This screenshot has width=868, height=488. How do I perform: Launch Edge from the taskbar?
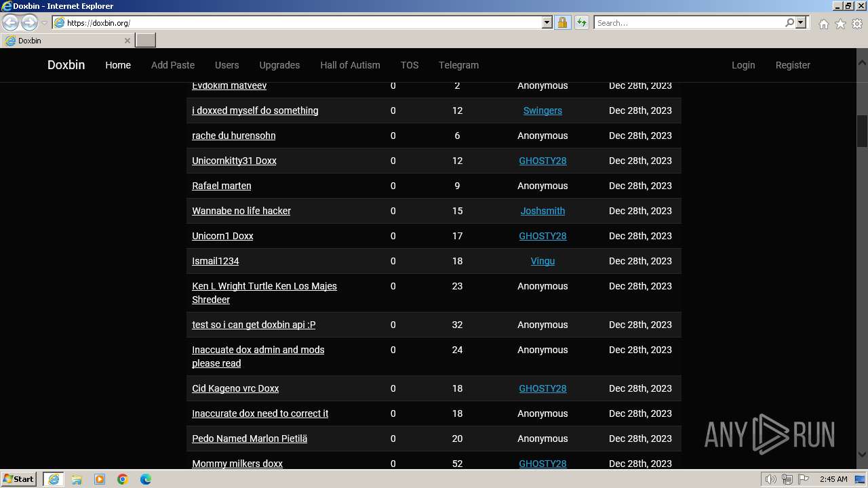click(146, 479)
